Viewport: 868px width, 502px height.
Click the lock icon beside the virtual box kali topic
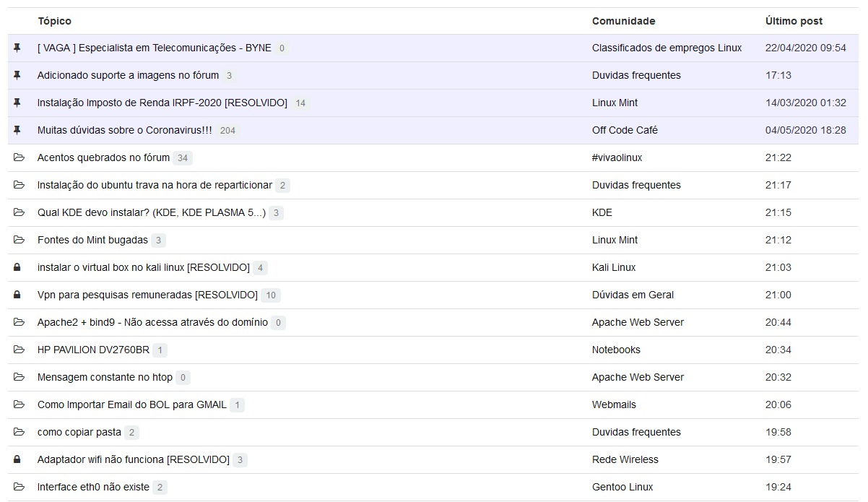pos(17,268)
